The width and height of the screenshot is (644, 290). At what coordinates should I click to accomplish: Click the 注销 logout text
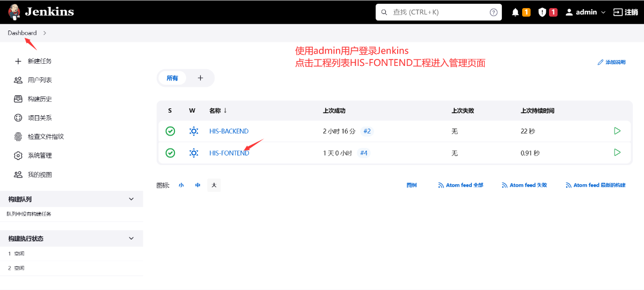[x=631, y=12]
